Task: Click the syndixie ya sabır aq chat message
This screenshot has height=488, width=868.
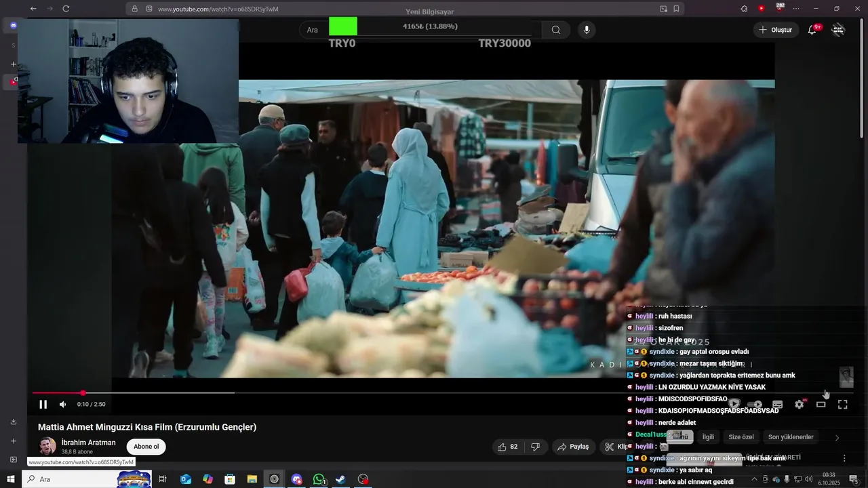Action: pos(670,470)
